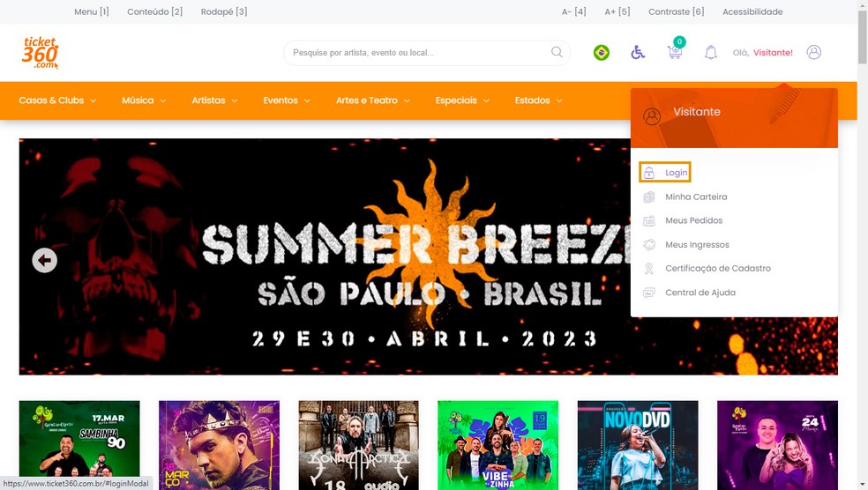Click the search magnifier icon
Image resolution: width=868 pixels, height=490 pixels.
557,52
